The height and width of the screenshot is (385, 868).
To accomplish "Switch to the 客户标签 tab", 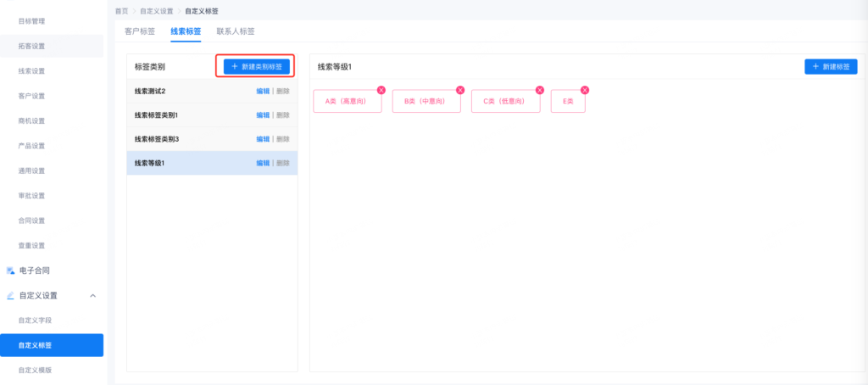I will [x=140, y=31].
